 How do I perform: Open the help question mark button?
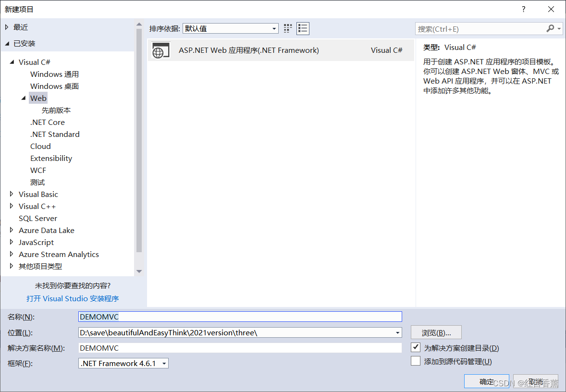click(523, 10)
